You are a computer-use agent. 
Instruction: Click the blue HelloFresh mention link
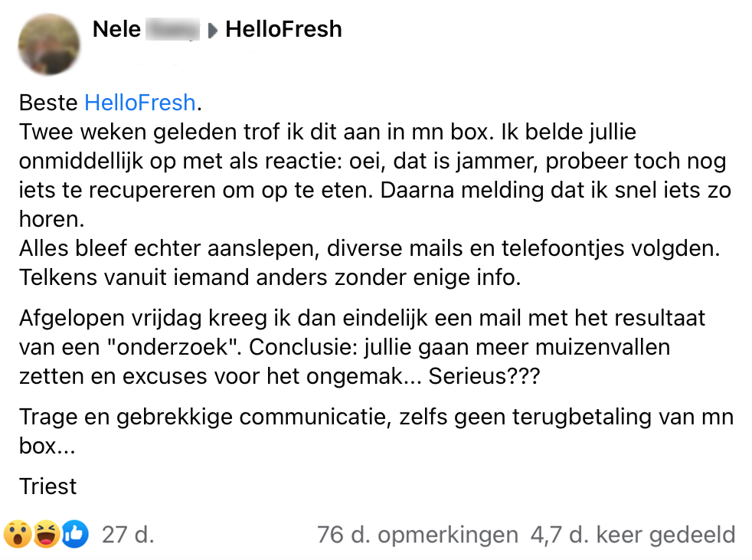click(140, 102)
